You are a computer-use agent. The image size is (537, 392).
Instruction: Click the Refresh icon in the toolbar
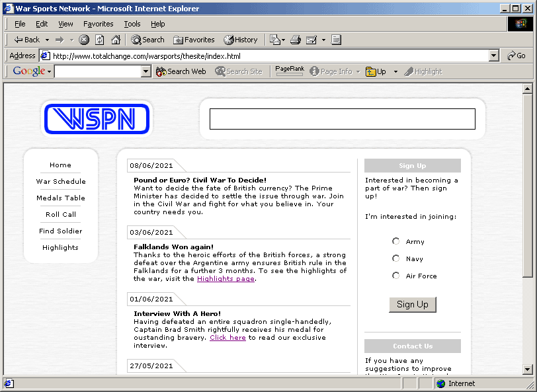point(100,39)
